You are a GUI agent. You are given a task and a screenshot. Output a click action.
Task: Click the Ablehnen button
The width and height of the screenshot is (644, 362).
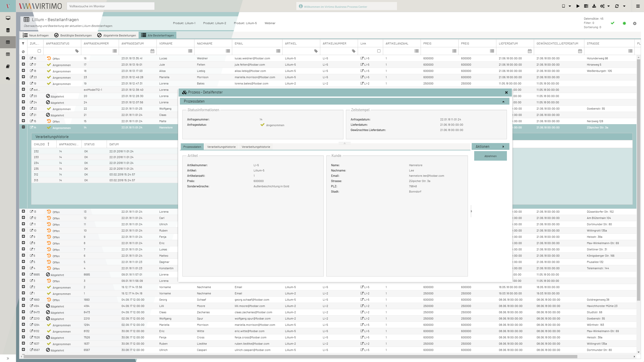coord(490,156)
